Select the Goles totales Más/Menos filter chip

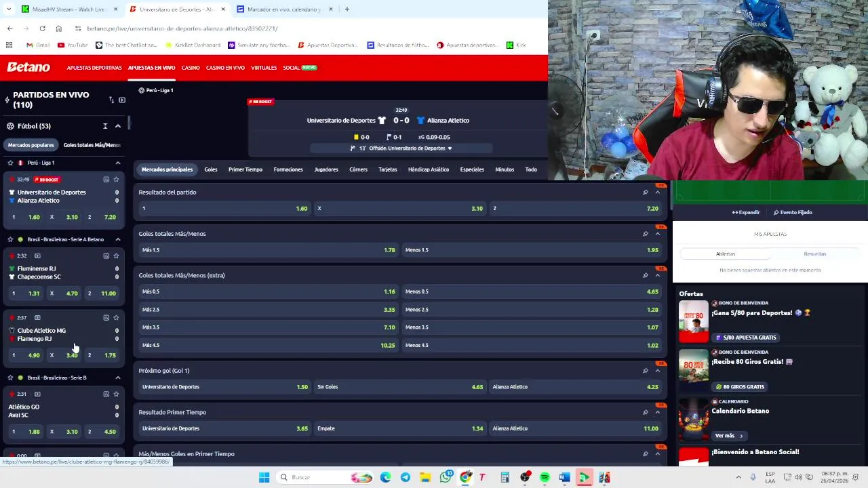click(x=92, y=145)
